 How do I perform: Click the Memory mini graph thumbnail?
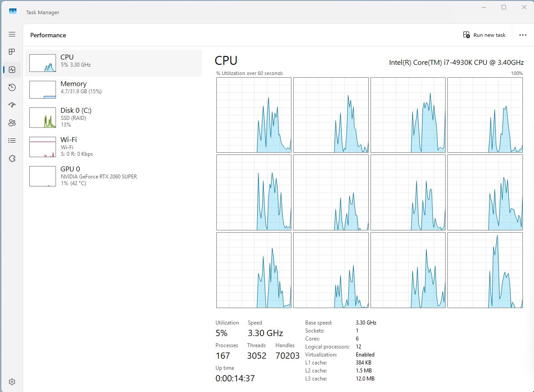(x=43, y=89)
